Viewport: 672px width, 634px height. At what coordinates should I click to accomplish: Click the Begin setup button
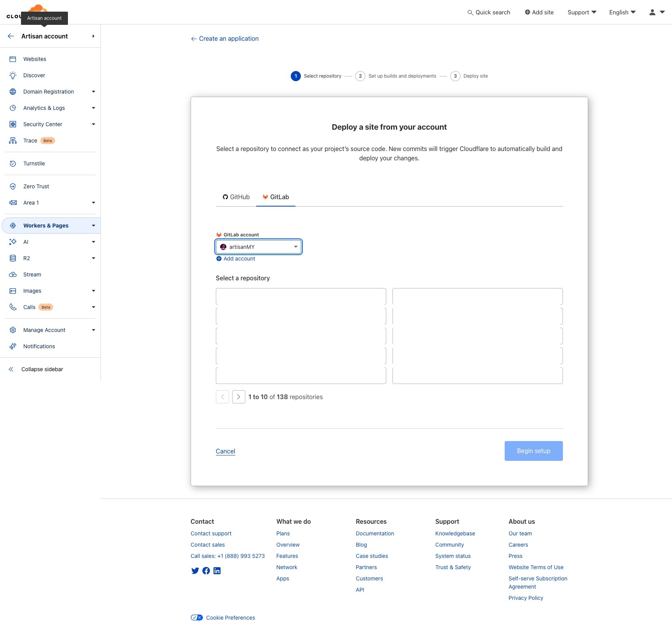tap(533, 451)
